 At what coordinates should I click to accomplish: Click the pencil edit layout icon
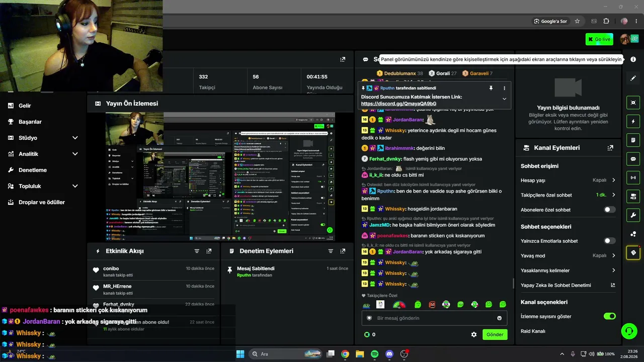[x=633, y=78]
